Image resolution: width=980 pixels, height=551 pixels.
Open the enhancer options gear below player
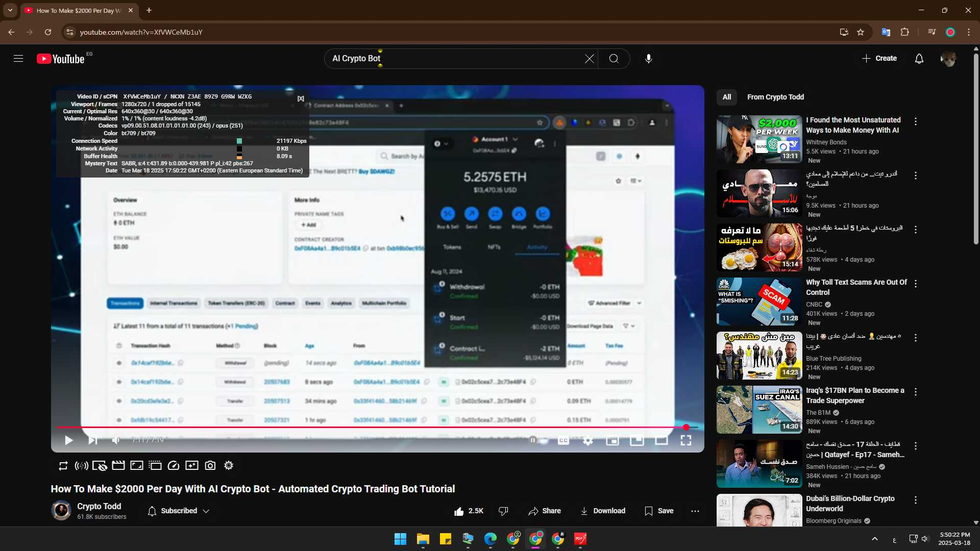point(229,465)
